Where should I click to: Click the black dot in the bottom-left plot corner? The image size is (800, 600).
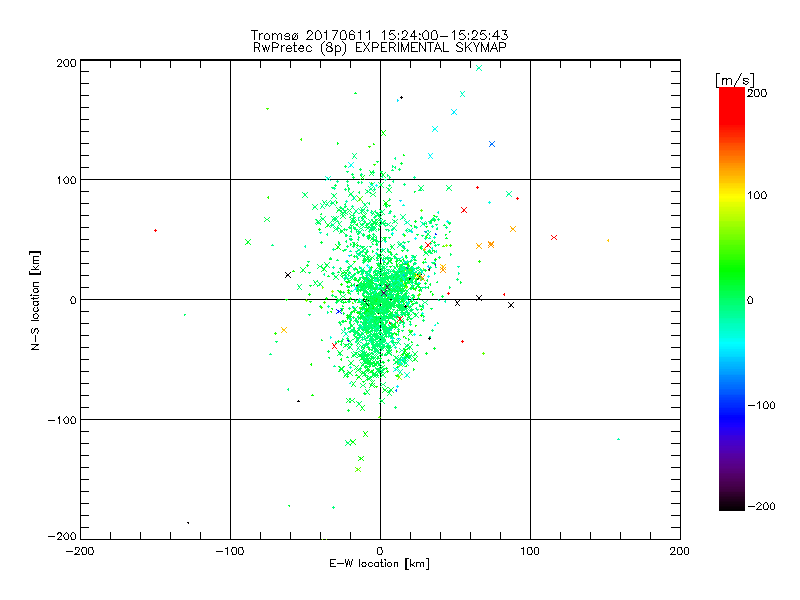click(188, 523)
